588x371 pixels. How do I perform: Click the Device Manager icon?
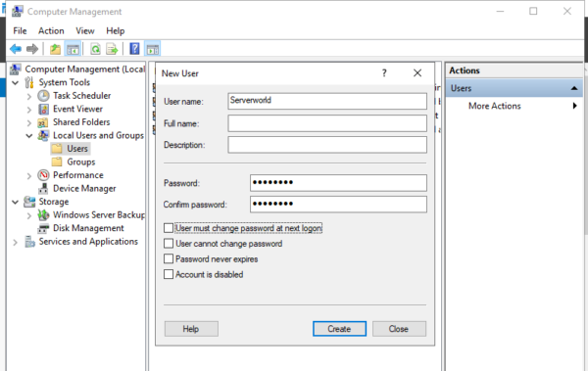(43, 189)
